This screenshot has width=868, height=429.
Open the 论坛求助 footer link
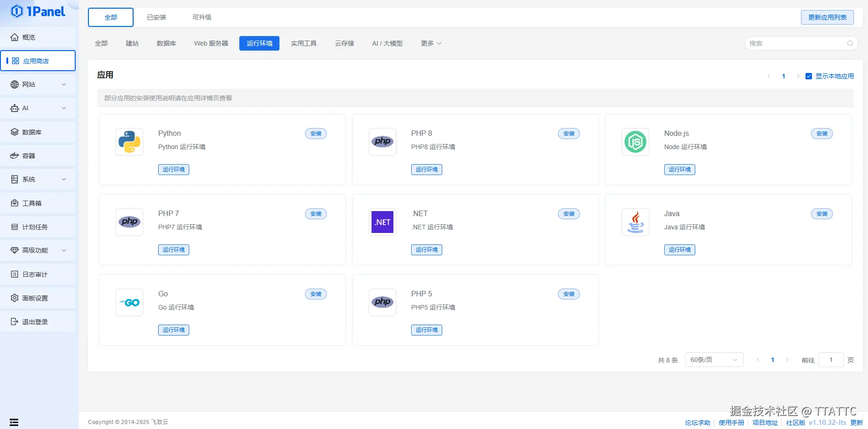coord(697,423)
